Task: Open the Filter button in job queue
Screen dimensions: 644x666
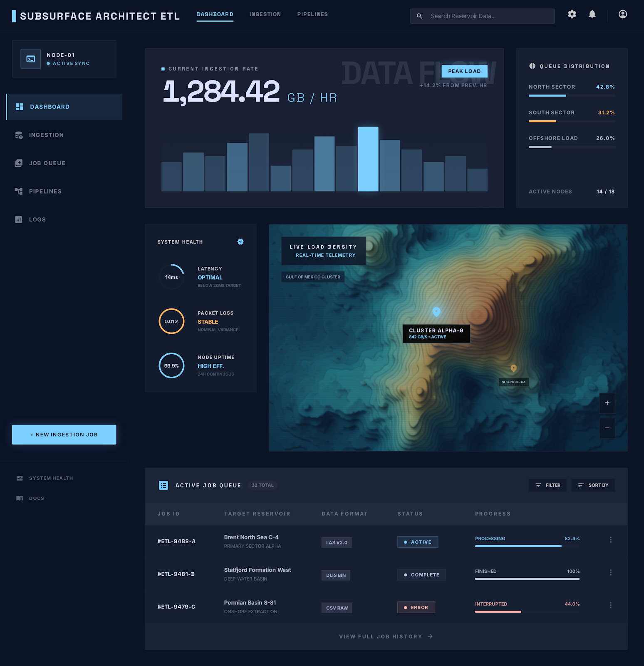Action: (547, 485)
